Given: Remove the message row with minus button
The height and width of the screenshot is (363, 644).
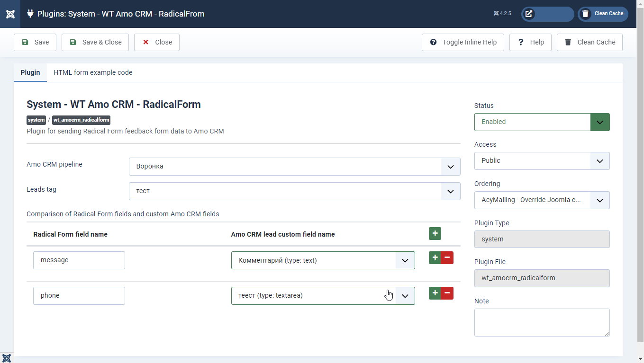Looking at the screenshot, I should 447,257.
